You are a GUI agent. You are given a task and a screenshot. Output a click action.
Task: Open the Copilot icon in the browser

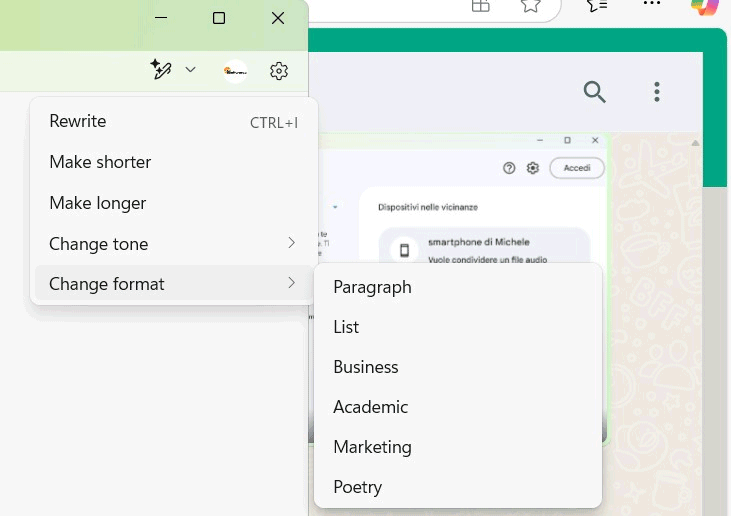[x=705, y=6]
